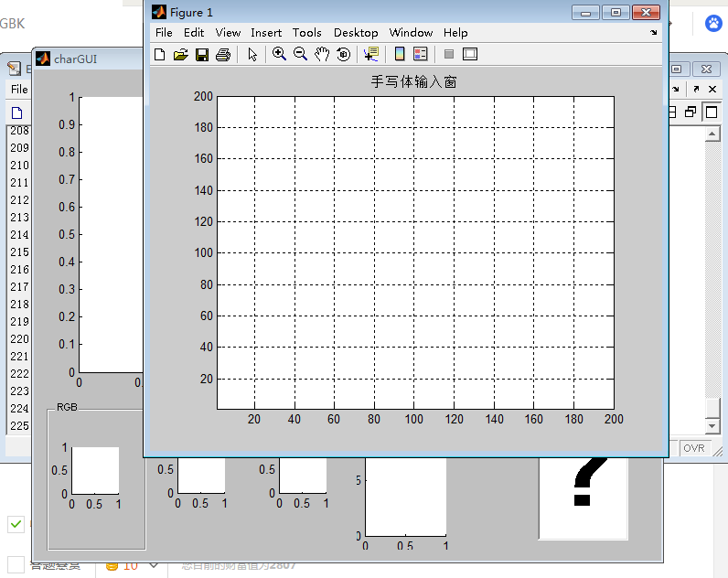Select the Rotate 3D tool
728x578 pixels.
click(x=344, y=54)
